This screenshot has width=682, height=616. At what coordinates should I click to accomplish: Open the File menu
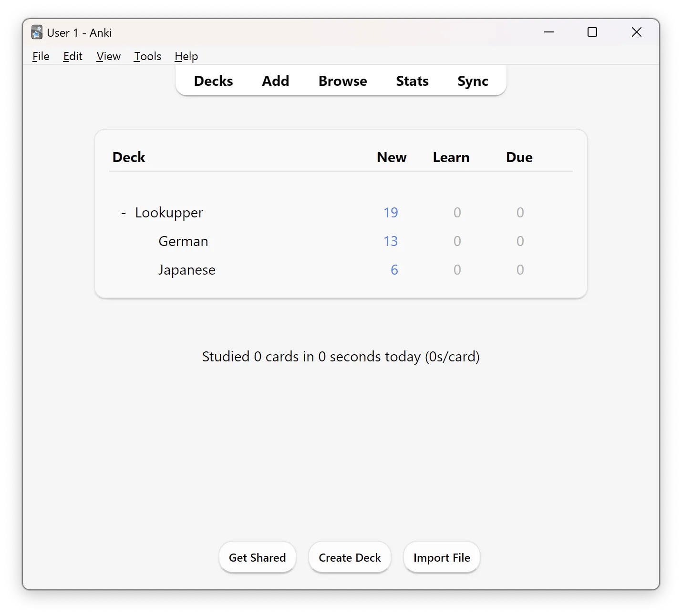pos(41,56)
